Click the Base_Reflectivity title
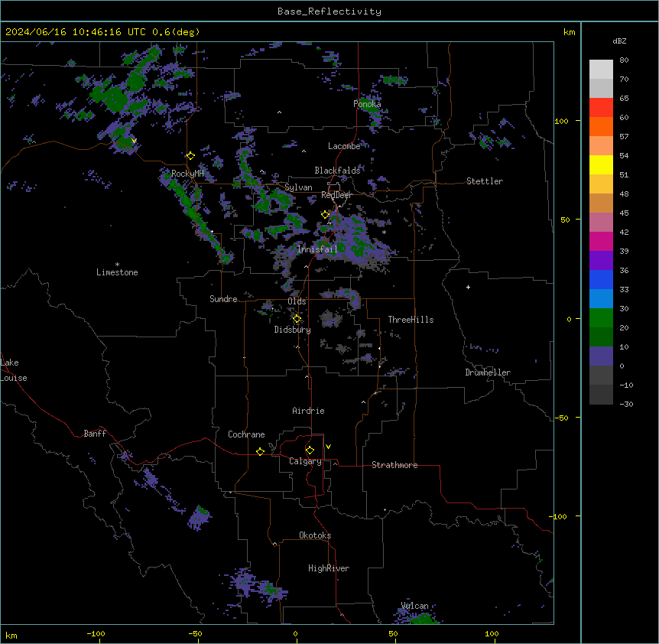The height and width of the screenshot is (644, 659). (x=329, y=11)
